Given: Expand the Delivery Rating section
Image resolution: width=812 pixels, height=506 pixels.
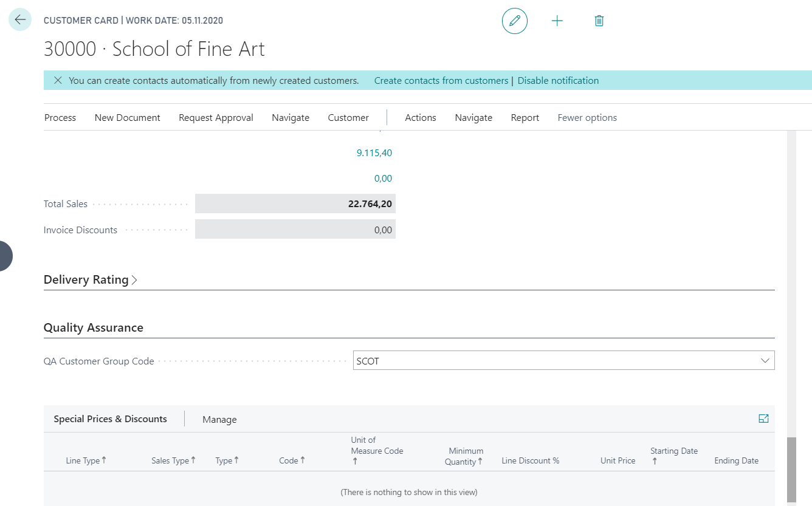Looking at the screenshot, I should (91, 280).
